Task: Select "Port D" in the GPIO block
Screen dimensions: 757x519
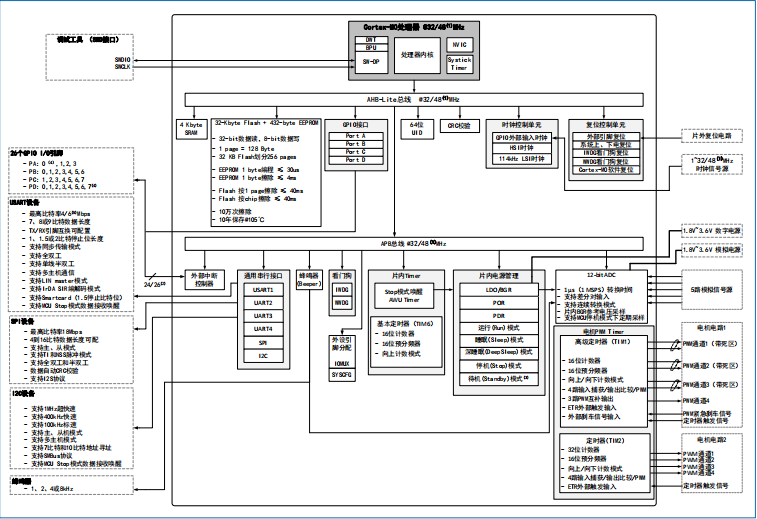Action: coord(356,160)
